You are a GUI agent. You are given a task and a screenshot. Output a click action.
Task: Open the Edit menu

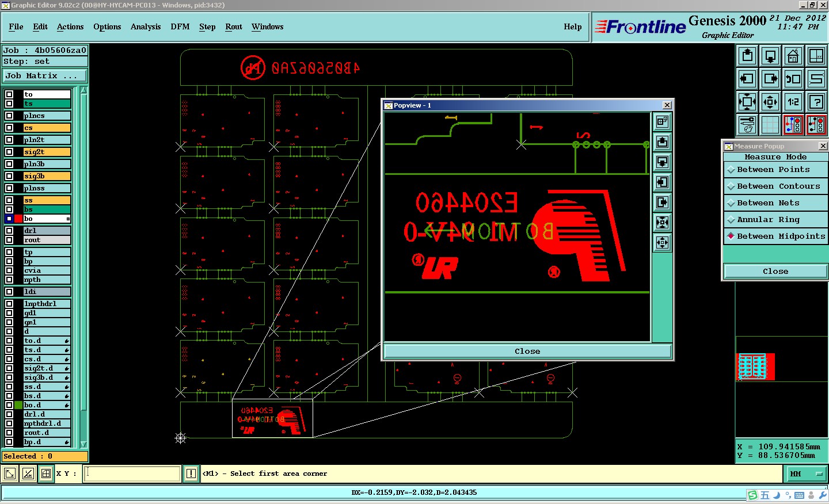tap(40, 27)
